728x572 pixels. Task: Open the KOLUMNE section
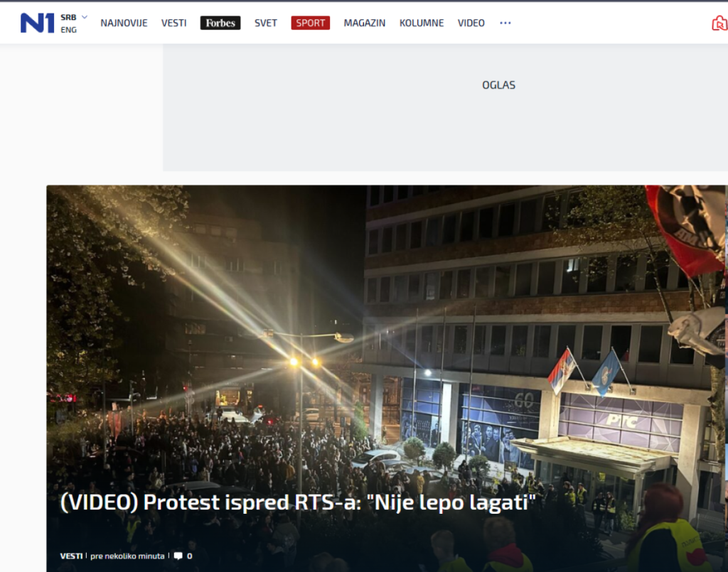click(422, 23)
